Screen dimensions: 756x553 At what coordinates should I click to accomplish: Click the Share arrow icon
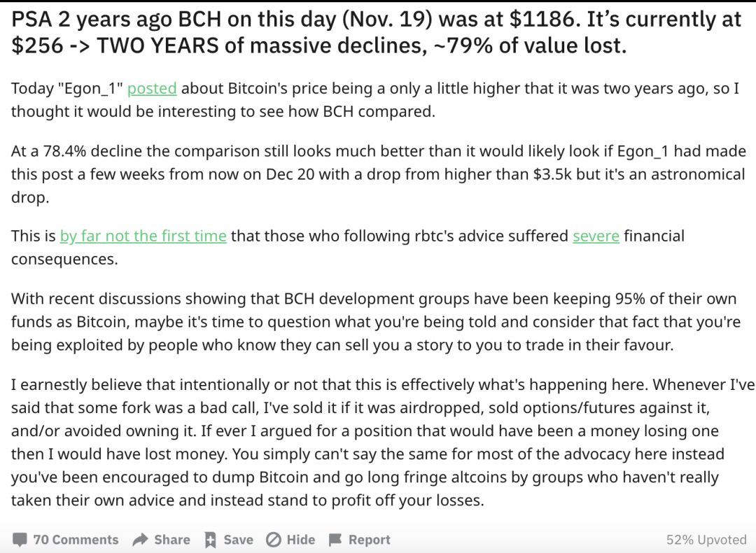(141, 540)
